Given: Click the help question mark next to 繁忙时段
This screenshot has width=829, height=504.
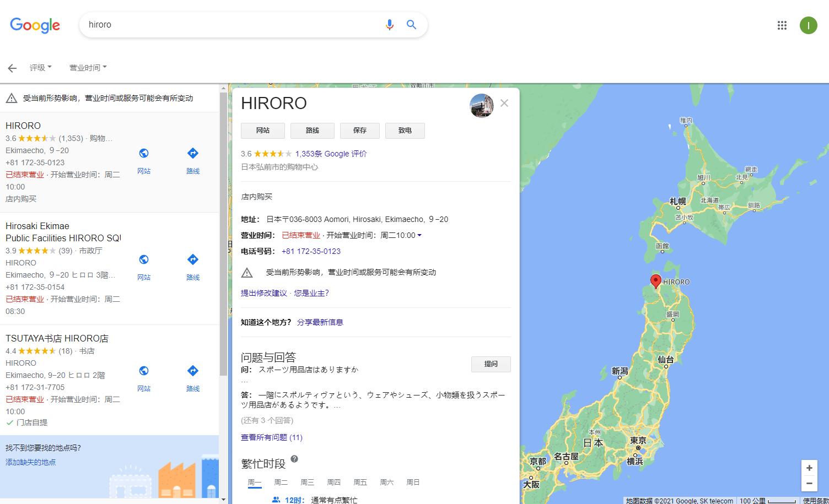Looking at the screenshot, I should point(294,459).
